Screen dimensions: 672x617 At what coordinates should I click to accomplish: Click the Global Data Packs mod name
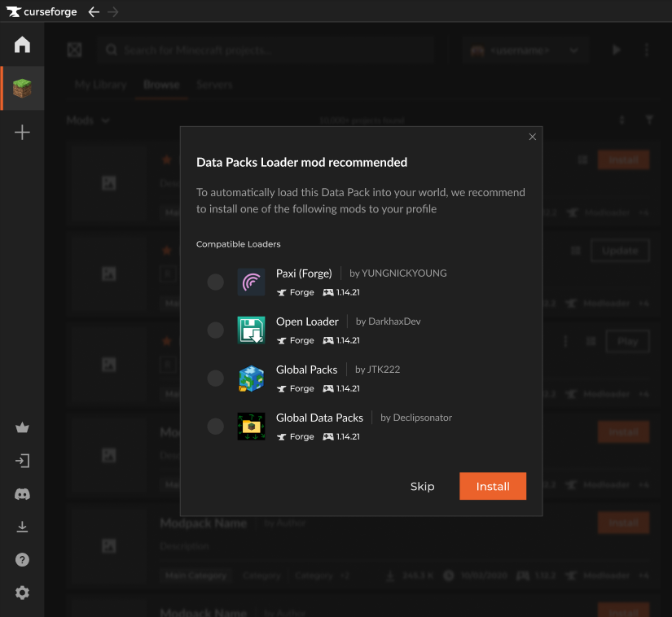319,418
